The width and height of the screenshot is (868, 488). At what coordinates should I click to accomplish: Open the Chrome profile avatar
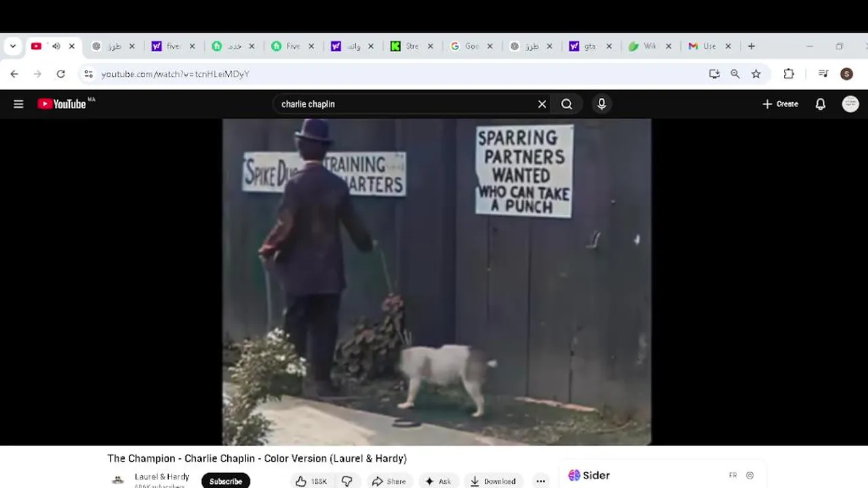(x=846, y=74)
